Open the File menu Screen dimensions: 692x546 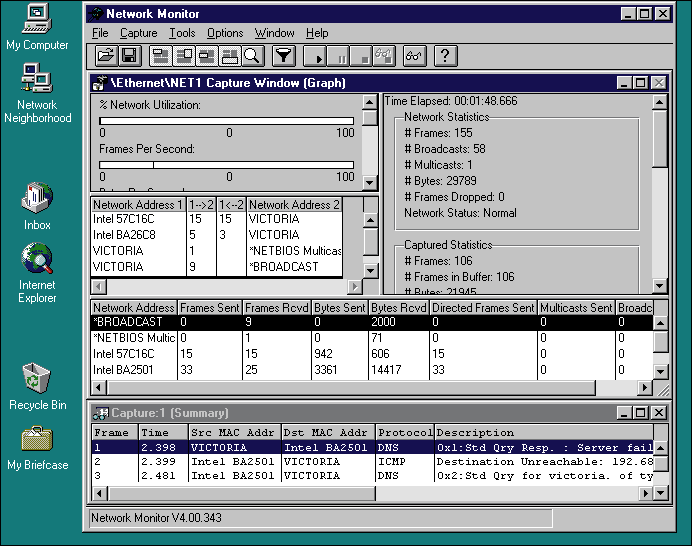100,33
